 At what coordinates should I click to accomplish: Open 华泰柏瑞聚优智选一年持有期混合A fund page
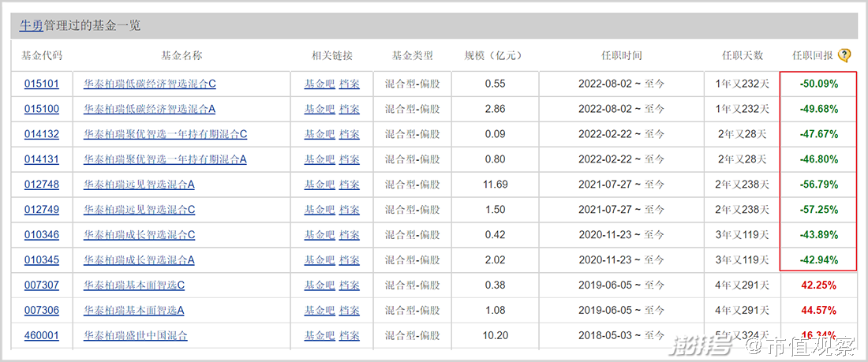165,159
